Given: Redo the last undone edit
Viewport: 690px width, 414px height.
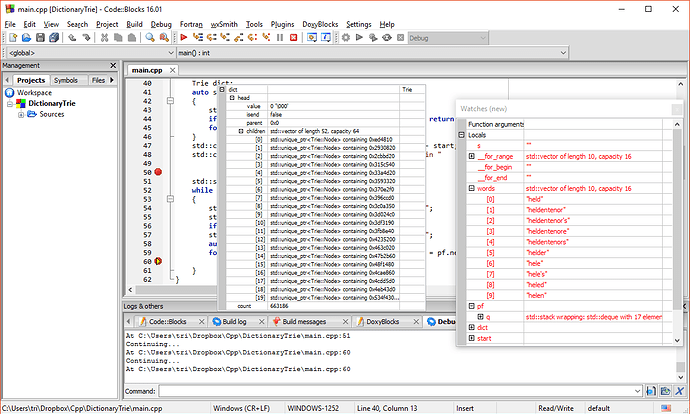Looking at the screenshot, I should tap(86, 38).
